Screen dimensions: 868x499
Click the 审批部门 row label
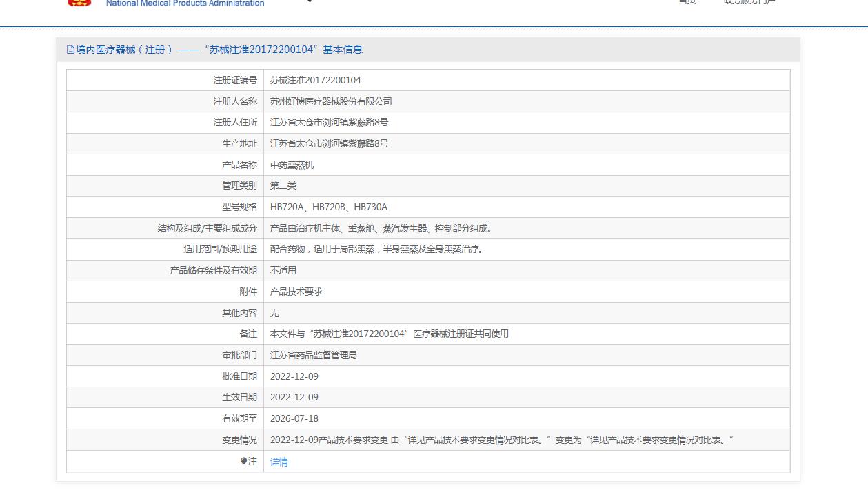[x=239, y=355]
